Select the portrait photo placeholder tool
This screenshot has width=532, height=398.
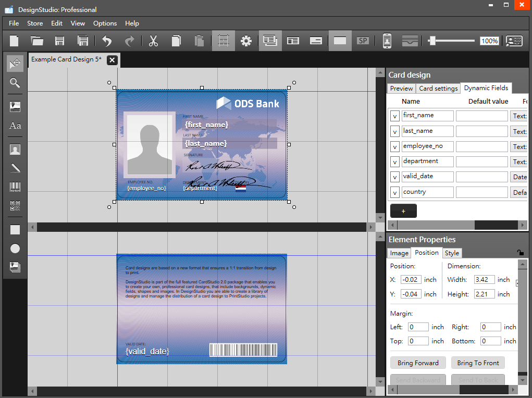coord(15,150)
